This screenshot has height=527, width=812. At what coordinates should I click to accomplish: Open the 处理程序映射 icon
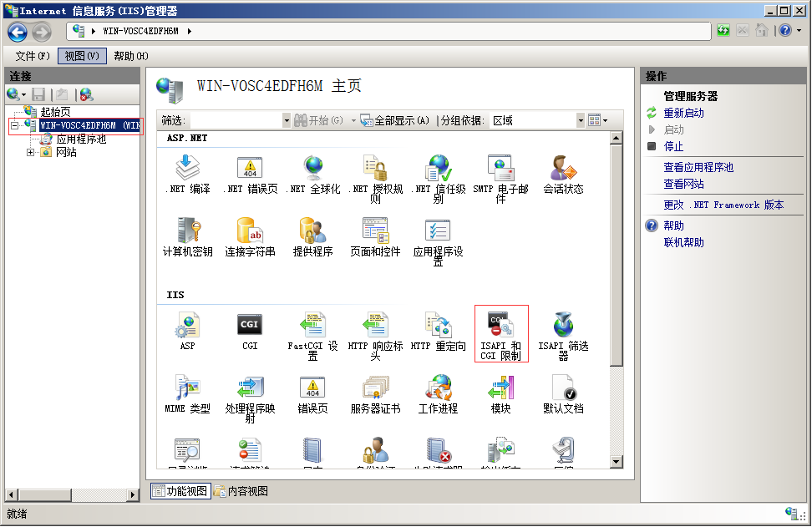point(250,388)
